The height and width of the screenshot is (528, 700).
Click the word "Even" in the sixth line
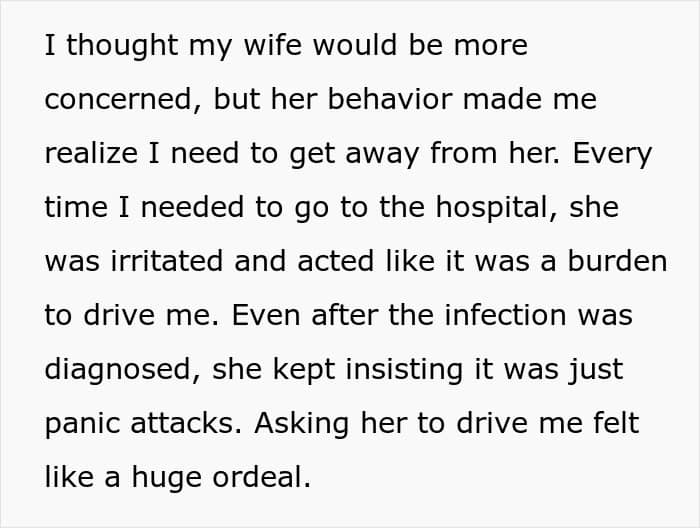click(266, 315)
